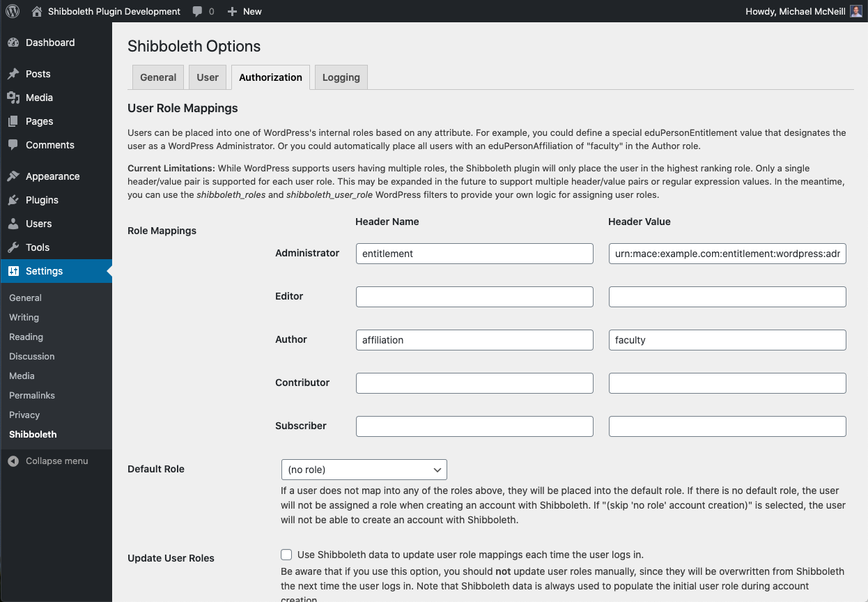Click Michael McNeill's avatar thumbnail
The image size is (868, 602).
pyautogui.click(x=856, y=11)
